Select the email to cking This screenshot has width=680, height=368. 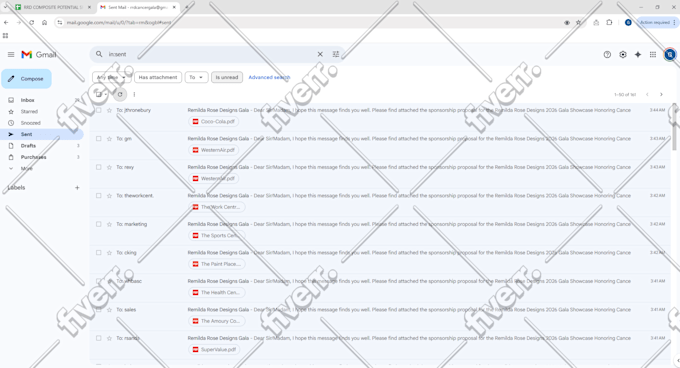(x=99, y=253)
